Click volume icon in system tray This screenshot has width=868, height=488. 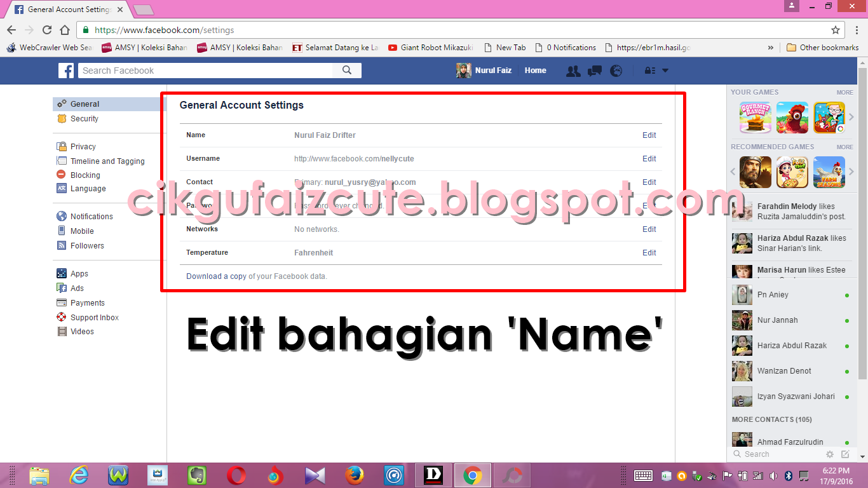773,475
